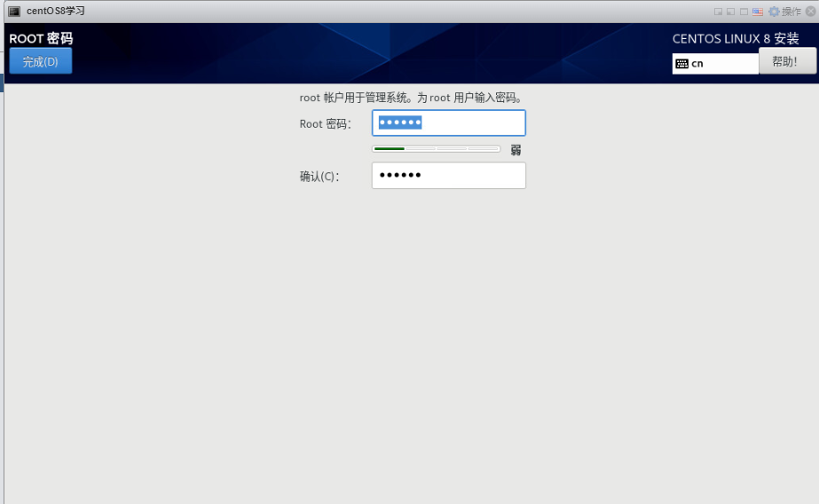Click the Root 密码: field label
Screen dimensions: 819x504
(326, 123)
